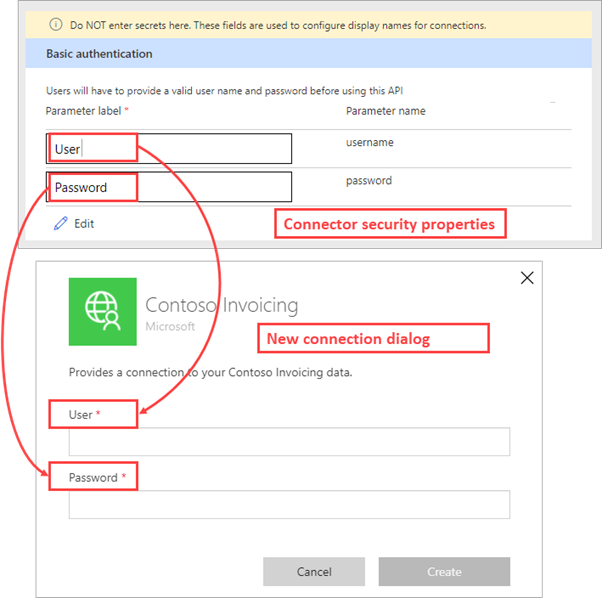Click the 'Do NOT enter secrets here' warning

[x=278, y=25]
